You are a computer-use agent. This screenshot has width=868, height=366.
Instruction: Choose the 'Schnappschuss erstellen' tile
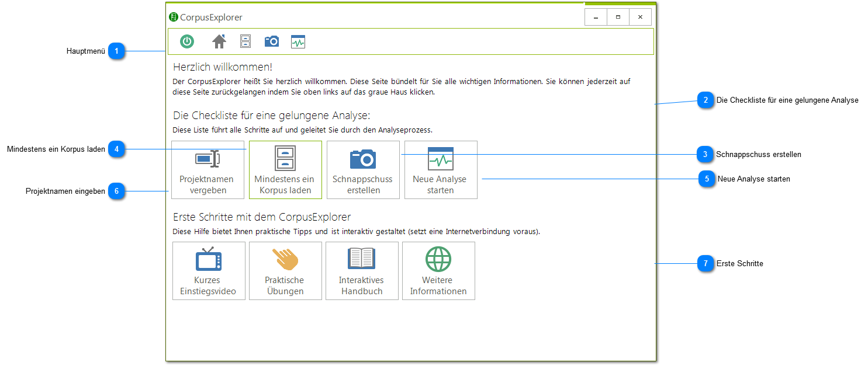(x=363, y=170)
